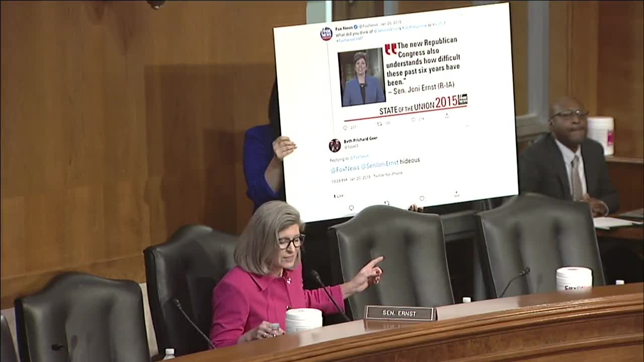Click the Beth Prichard Geer profile avatar
The height and width of the screenshot is (362, 644).
pos(335,145)
